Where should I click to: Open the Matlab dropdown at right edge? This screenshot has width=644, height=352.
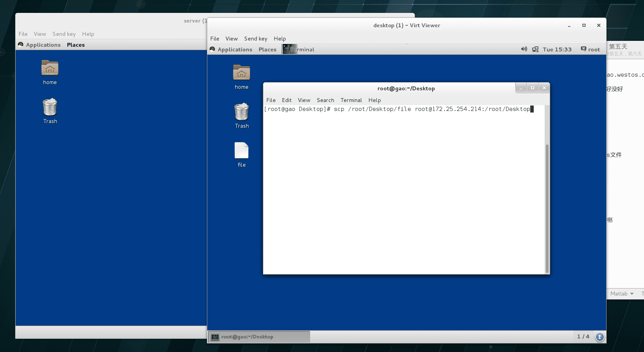coord(622,294)
